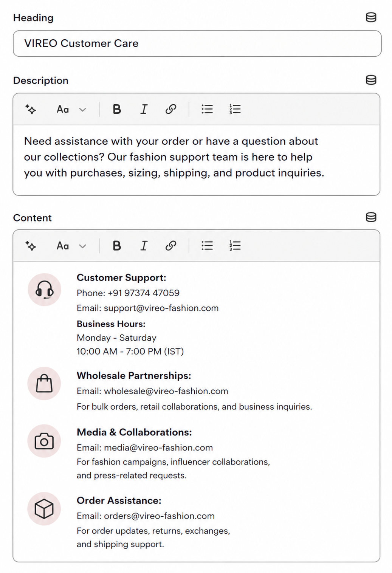Toggle bold in the Content toolbar

click(x=117, y=246)
